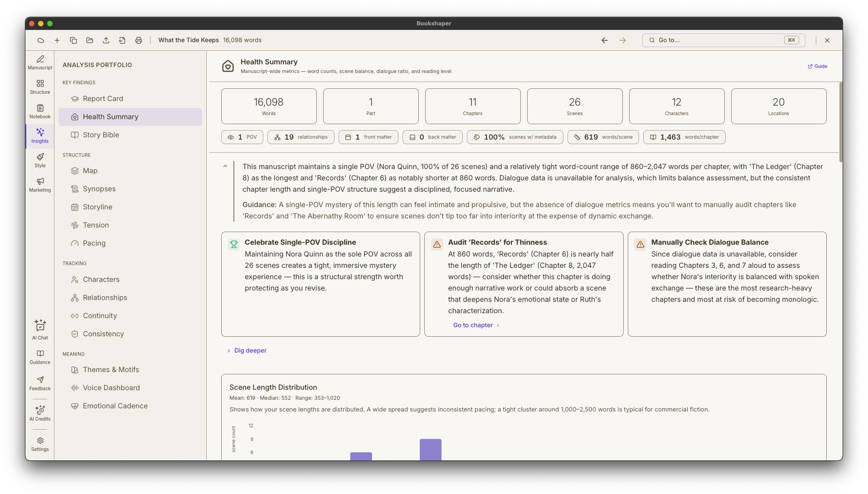Navigate forward with the right arrow
The width and height of the screenshot is (868, 494).
coord(623,40)
